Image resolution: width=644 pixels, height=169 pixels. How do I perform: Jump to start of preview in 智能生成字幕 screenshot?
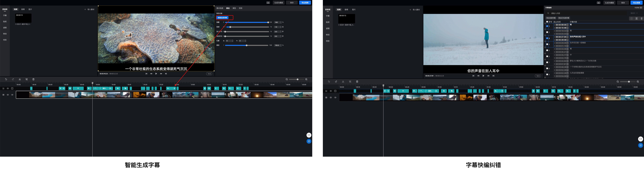click(146, 74)
